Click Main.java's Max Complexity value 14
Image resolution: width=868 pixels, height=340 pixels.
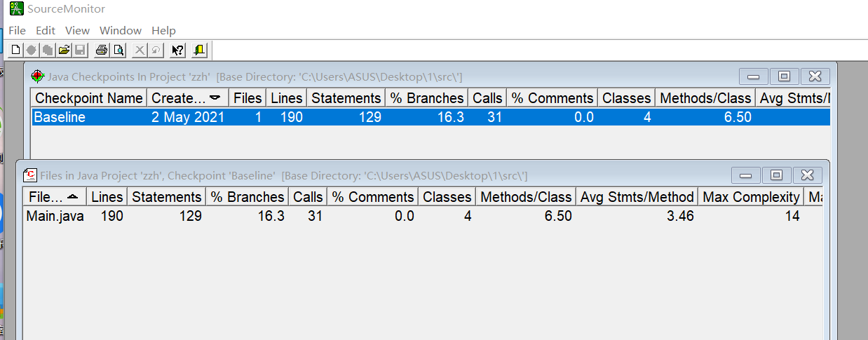coord(792,216)
